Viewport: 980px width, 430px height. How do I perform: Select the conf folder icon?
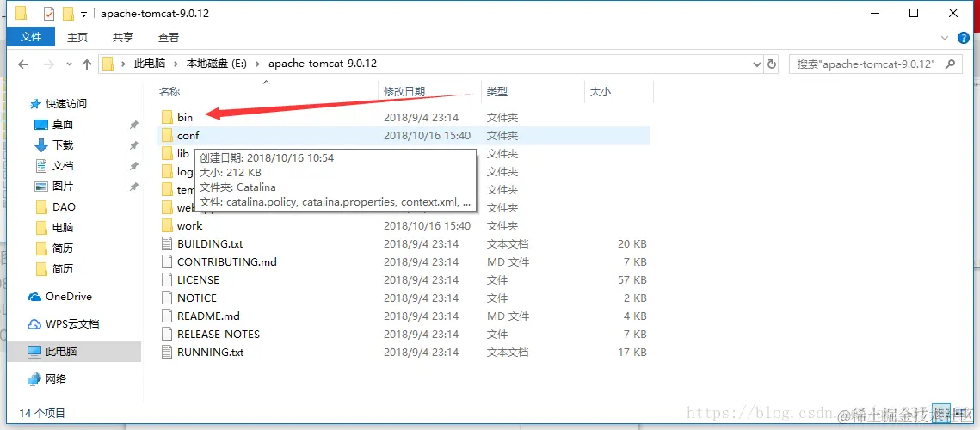click(166, 135)
